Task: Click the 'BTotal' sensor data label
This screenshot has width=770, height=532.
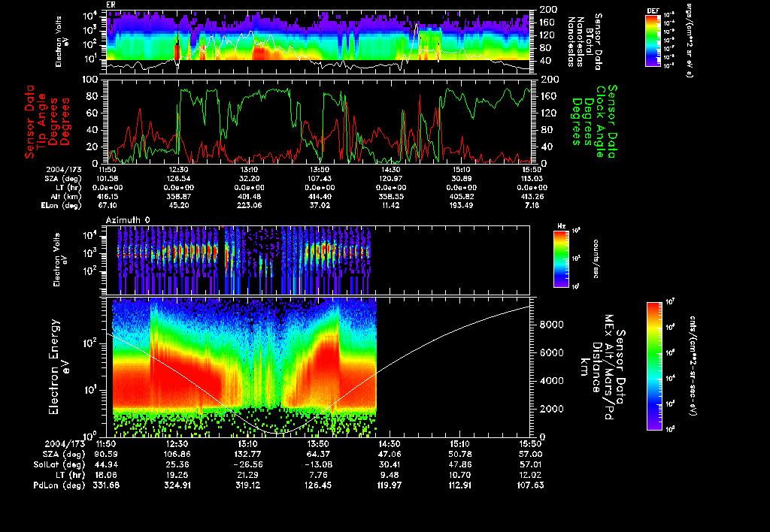Action: click(x=590, y=42)
